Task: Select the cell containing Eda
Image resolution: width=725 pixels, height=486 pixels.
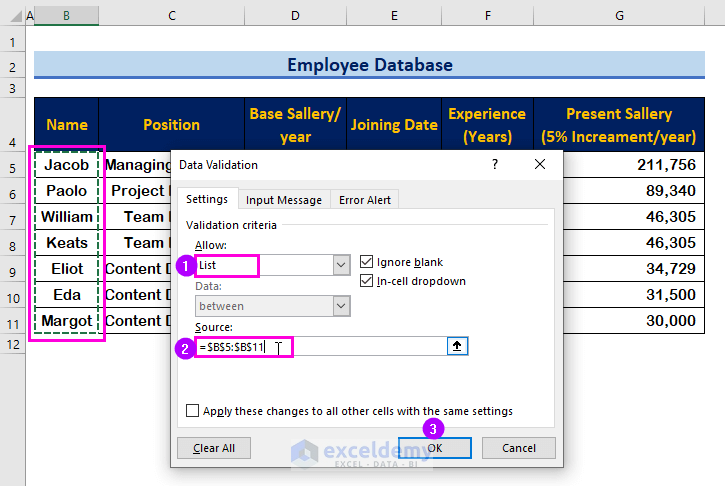Action: (67, 295)
